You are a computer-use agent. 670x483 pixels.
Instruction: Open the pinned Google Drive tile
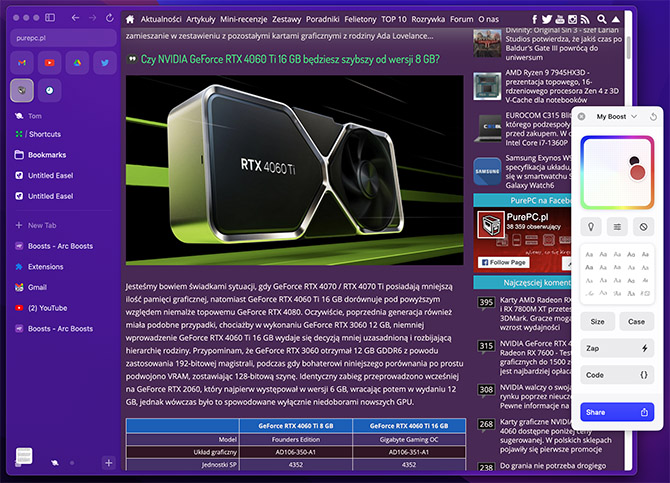[x=77, y=62]
